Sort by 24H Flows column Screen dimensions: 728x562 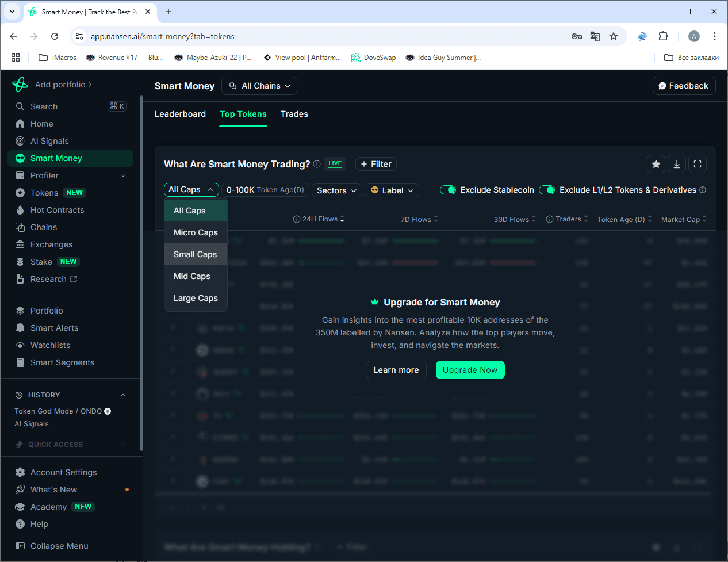click(x=319, y=219)
